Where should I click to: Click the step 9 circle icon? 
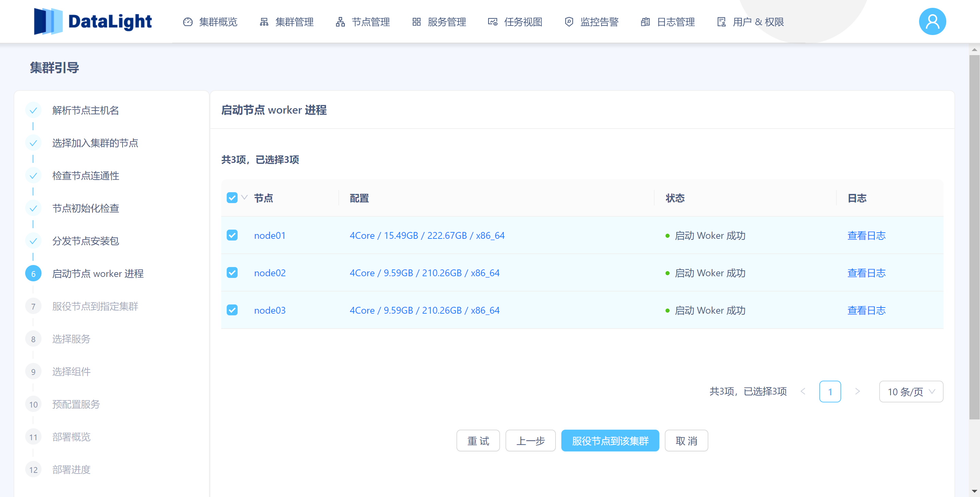click(x=33, y=372)
